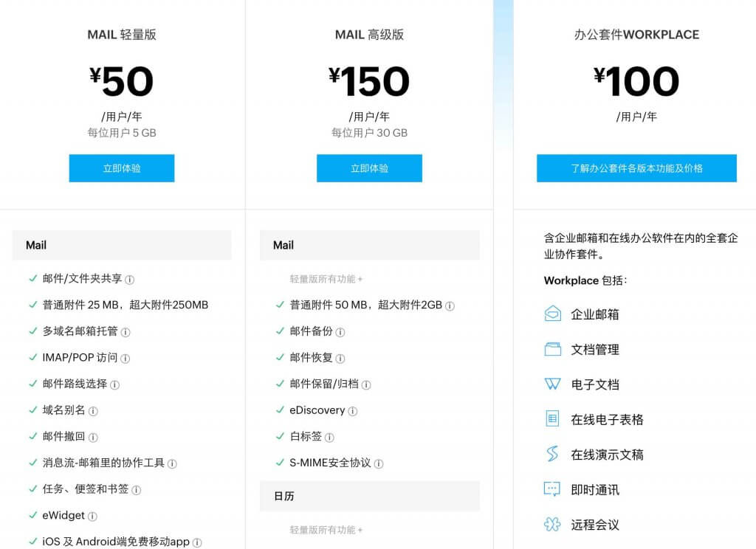The height and width of the screenshot is (549, 756).
Task: Click the 在线演示文稿 icon
Action: tap(552, 454)
